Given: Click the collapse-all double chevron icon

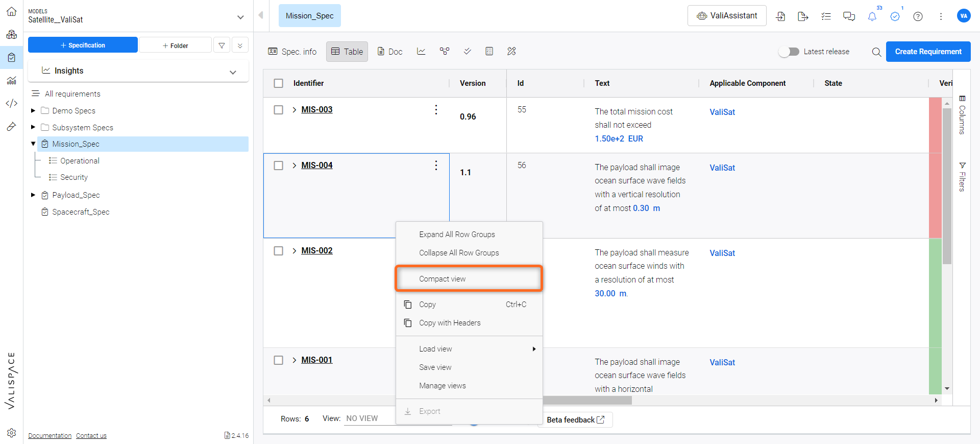Looking at the screenshot, I should pyautogui.click(x=240, y=45).
